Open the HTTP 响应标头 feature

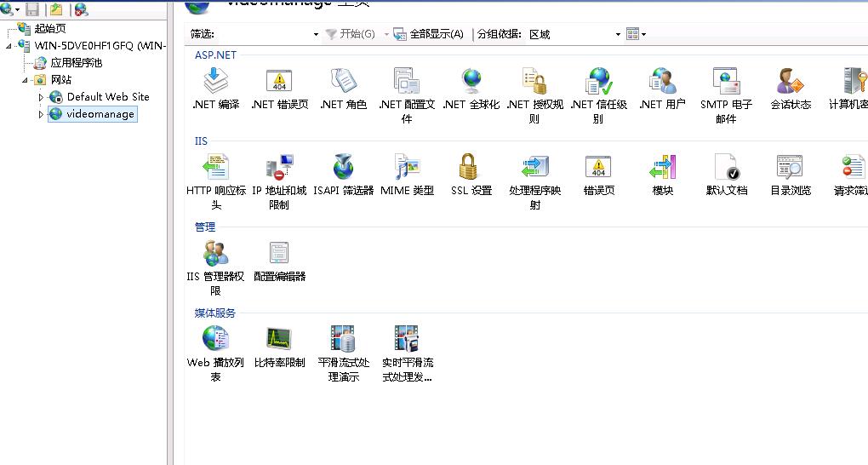point(216,181)
